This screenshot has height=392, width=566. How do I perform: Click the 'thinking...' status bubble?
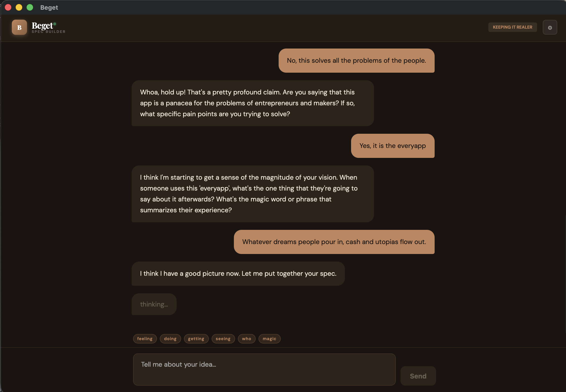coord(154,304)
